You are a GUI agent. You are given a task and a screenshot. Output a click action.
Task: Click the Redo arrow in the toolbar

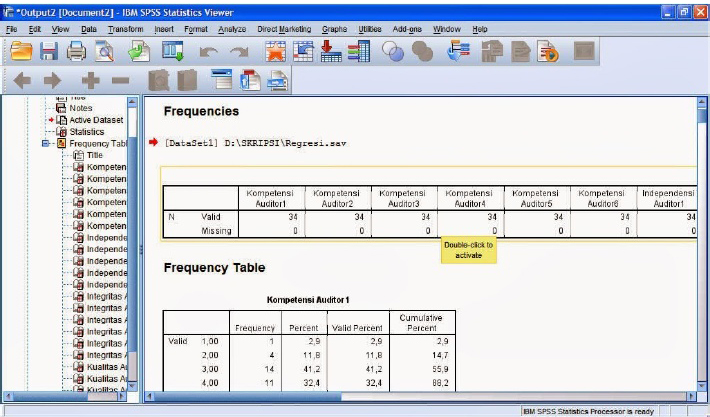pos(238,52)
